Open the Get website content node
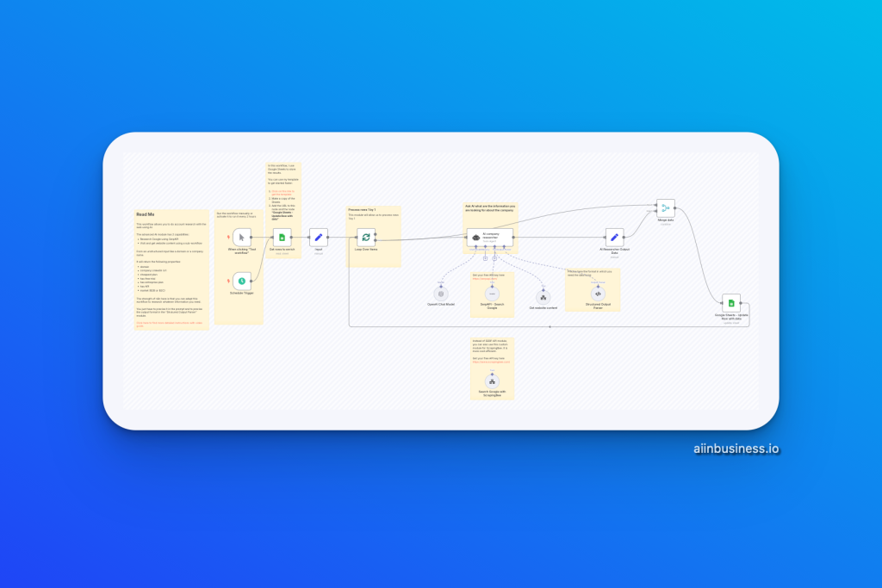The image size is (882, 588). (543, 295)
